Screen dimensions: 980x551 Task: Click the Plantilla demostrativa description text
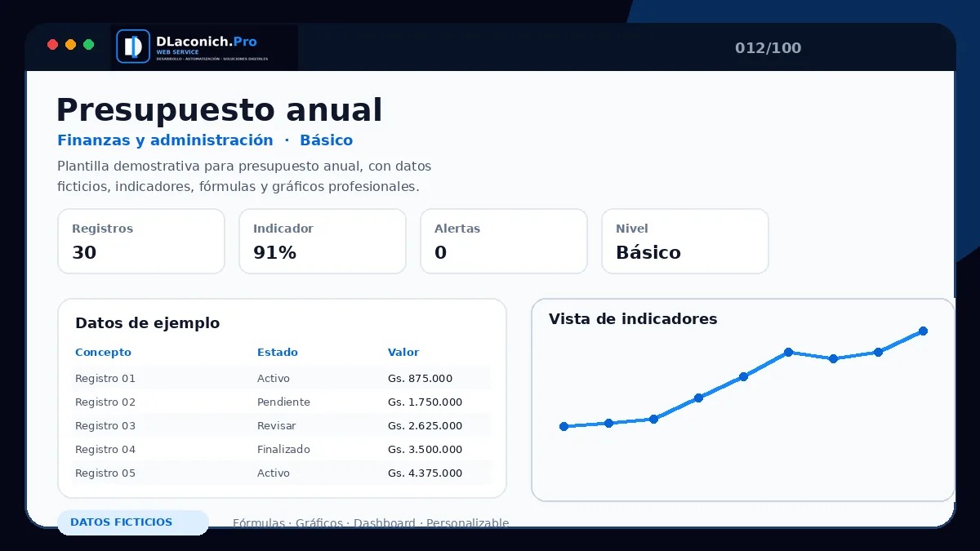(244, 176)
